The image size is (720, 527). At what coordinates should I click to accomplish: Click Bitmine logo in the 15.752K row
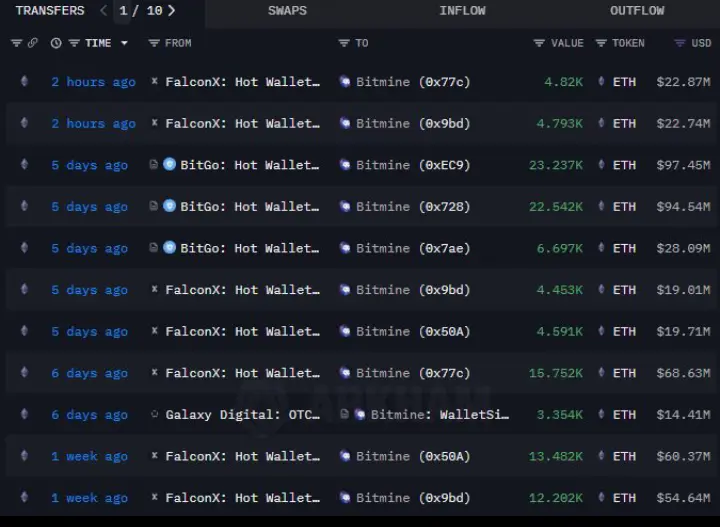[x=345, y=373]
